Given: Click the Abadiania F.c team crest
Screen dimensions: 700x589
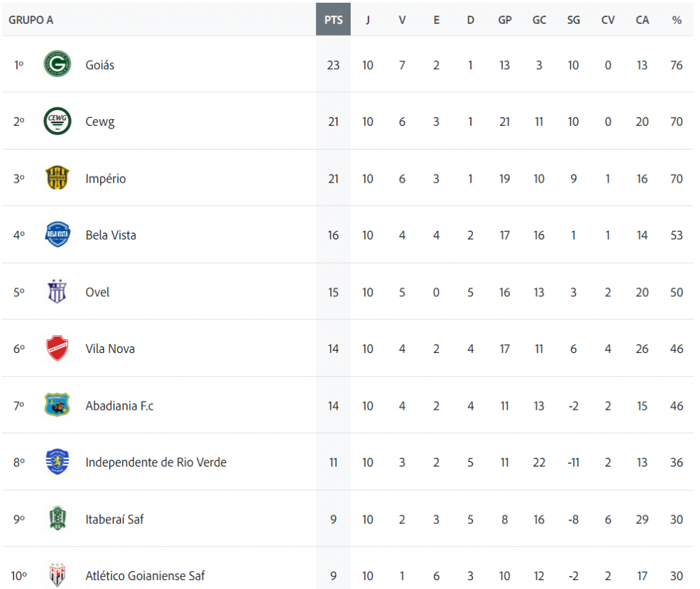Looking at the screenshot, I should click(57, 406).
